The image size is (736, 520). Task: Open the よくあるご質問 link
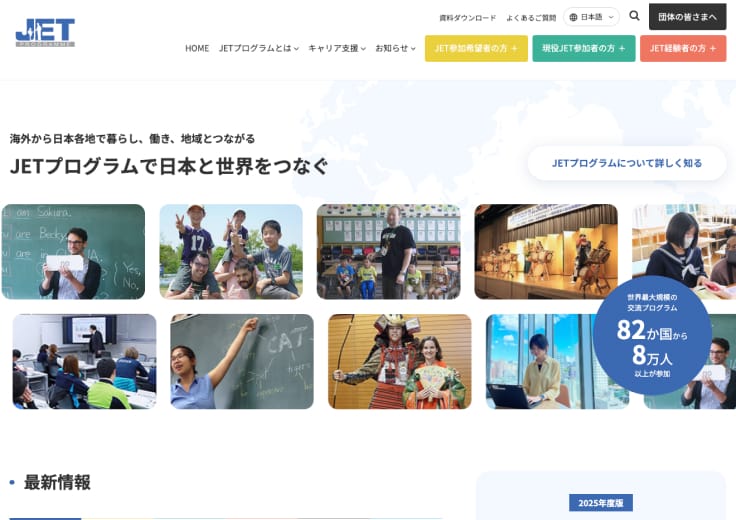coord(531,18)
